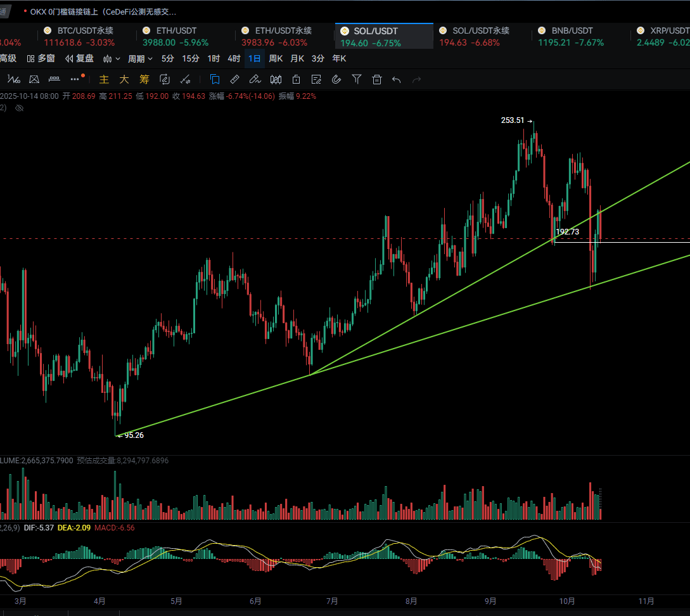
Task: Open the 多窗 multi-window layout menu
Action: click(x=41, y=59)
